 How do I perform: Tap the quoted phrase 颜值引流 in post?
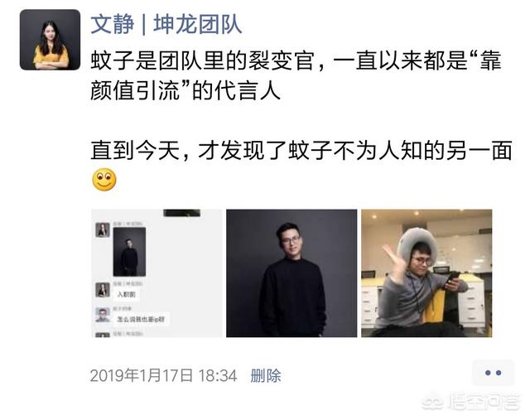click(135, 91)
